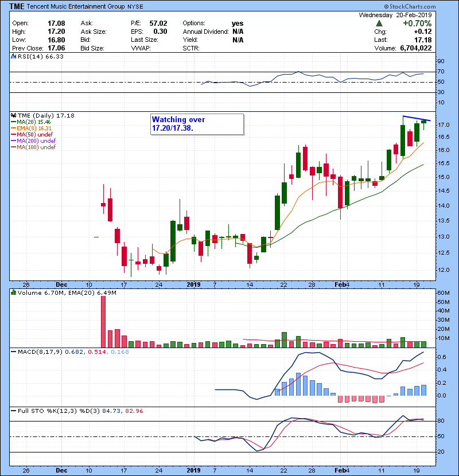Click the Last Size label
The image size is (459, 476).
point(144,40)
